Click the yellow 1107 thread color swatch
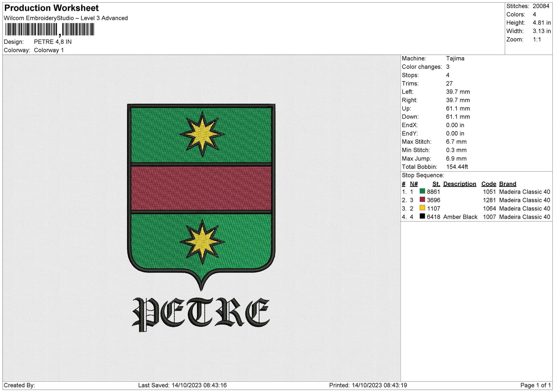Screen dimensions: 555x392 [x=422, y=208]
